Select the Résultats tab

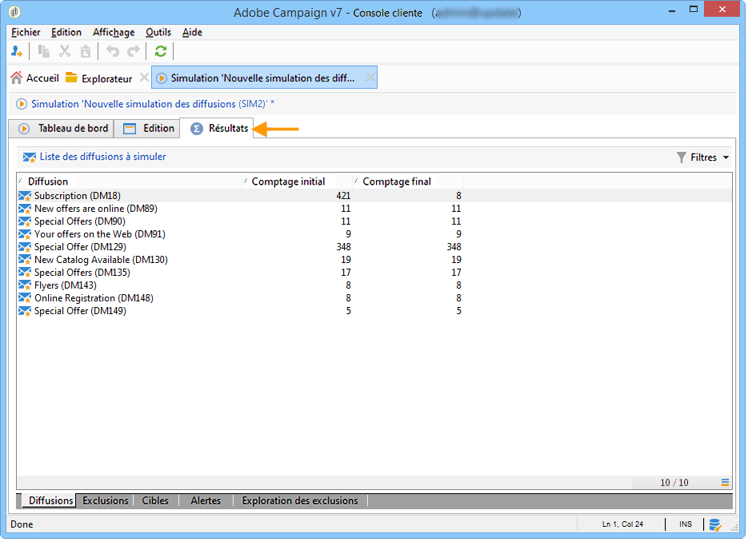click(217, 129)
